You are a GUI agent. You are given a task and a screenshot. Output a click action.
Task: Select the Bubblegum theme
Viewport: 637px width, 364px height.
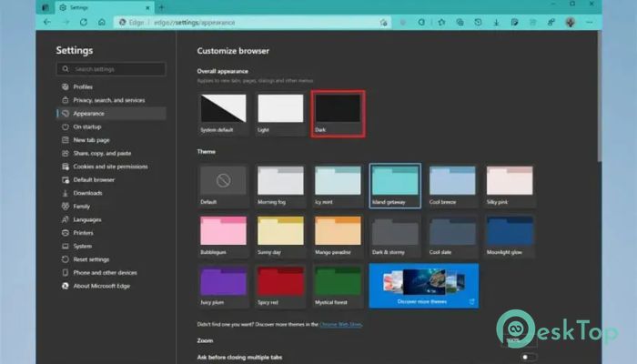pyautogui.click(x=223, y=236)
